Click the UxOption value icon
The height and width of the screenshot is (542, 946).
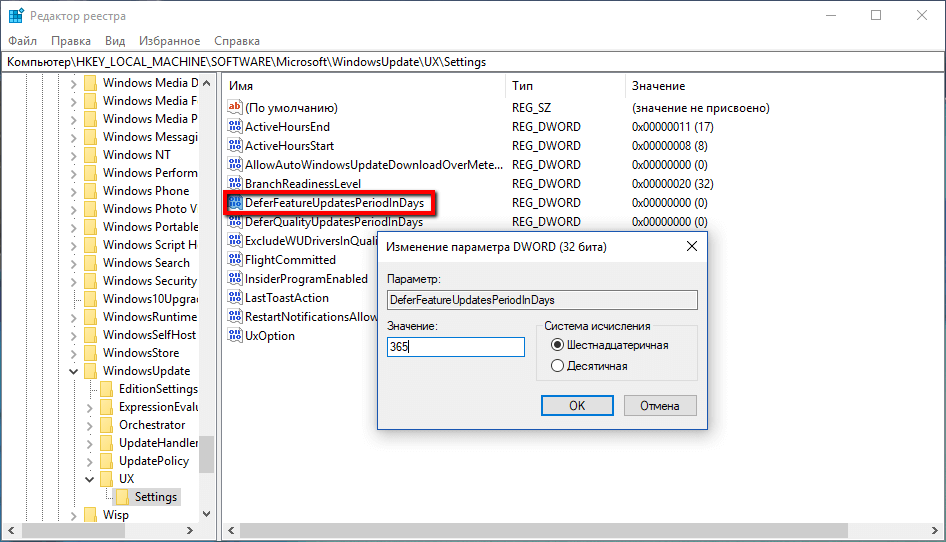tap(236, 336)
